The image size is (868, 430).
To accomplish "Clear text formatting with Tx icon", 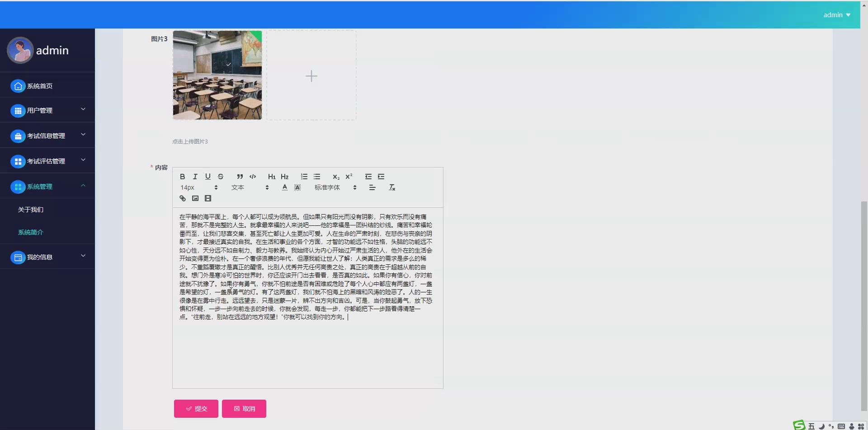I will point(392,187).
